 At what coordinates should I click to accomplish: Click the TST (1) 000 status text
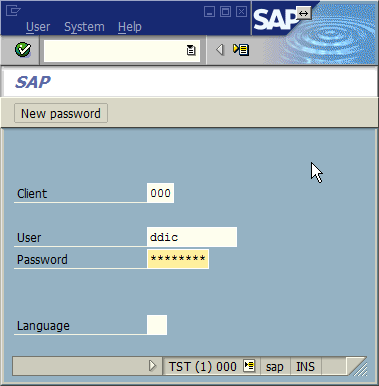(x=203, y=367)
